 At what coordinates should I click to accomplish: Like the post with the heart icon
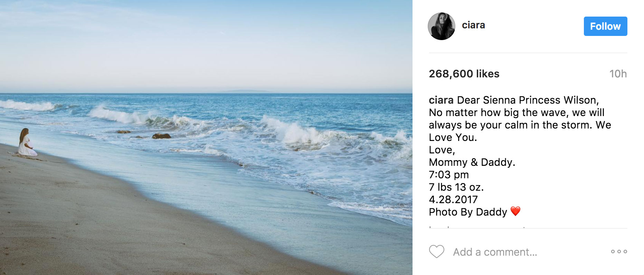click(436, 252)
